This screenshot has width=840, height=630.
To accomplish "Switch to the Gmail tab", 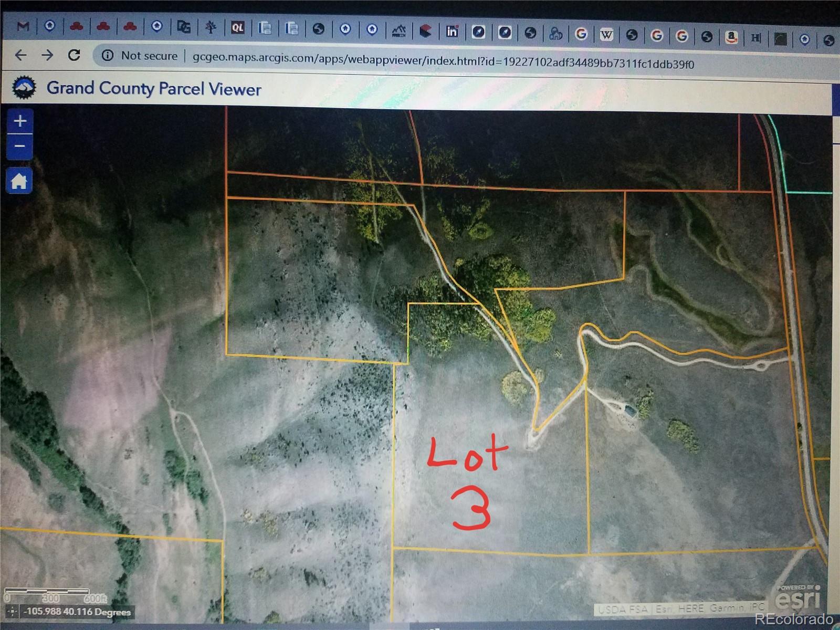I will 23,26.
